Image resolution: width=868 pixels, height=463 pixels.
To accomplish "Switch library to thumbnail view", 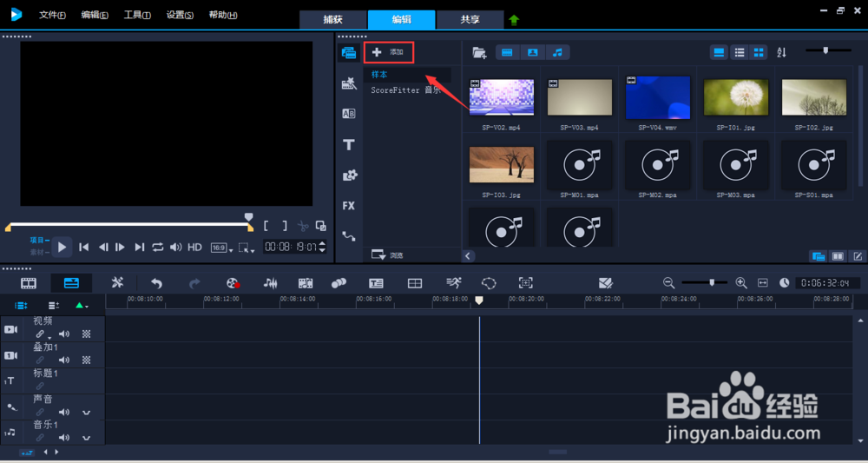I will [x=759, y=53].
